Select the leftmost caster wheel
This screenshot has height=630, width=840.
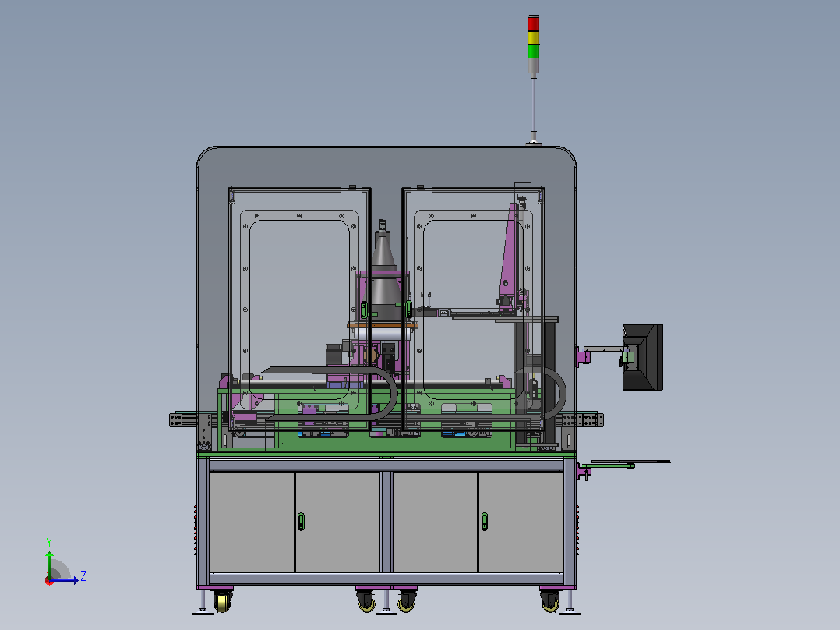[222, 602]
